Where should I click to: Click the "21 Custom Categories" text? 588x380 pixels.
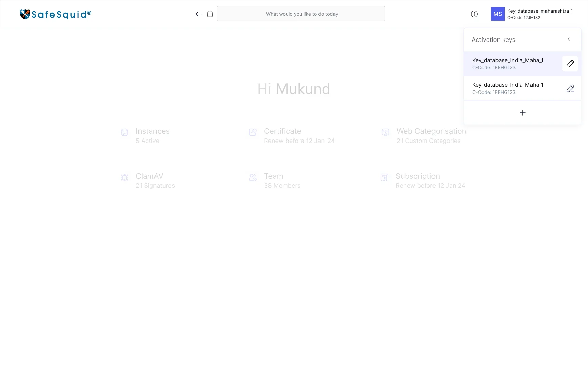coord(429,141)
